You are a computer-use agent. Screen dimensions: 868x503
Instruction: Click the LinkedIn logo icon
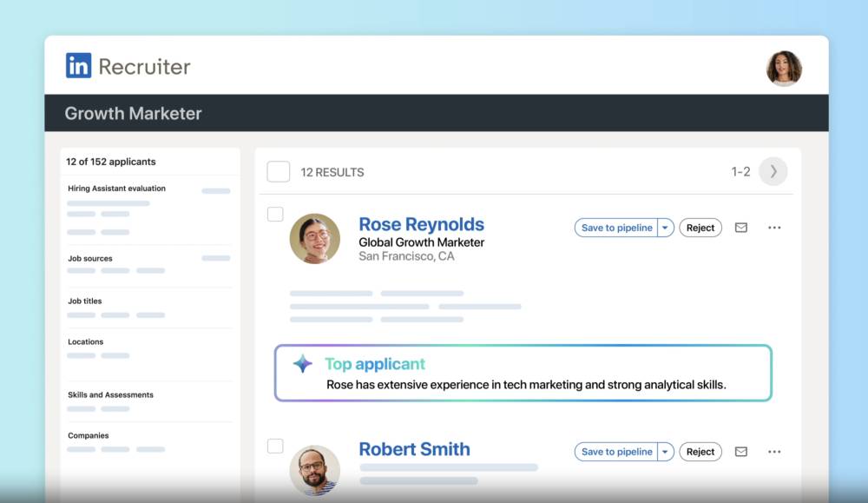point(79,66)
